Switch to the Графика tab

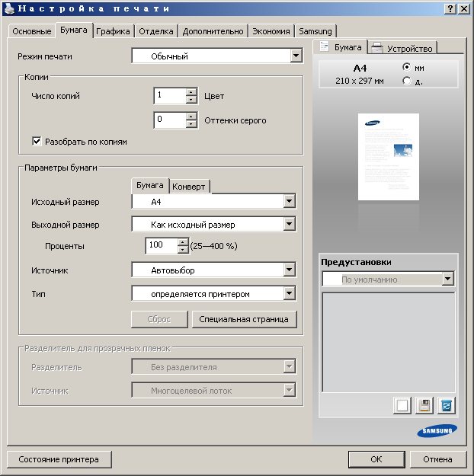113,31
